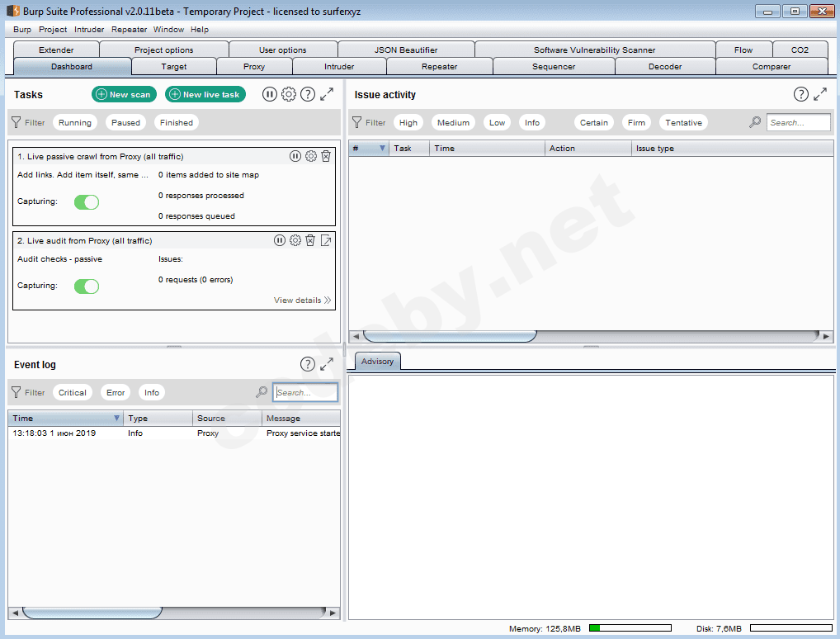Click the New scan button

coord(125,94)
